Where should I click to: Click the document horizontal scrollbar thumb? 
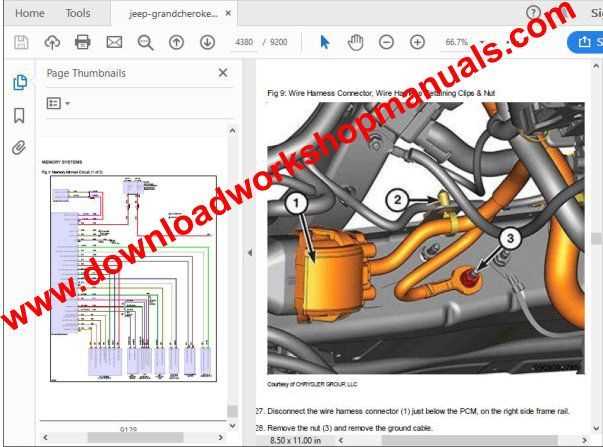coord(469,440)
